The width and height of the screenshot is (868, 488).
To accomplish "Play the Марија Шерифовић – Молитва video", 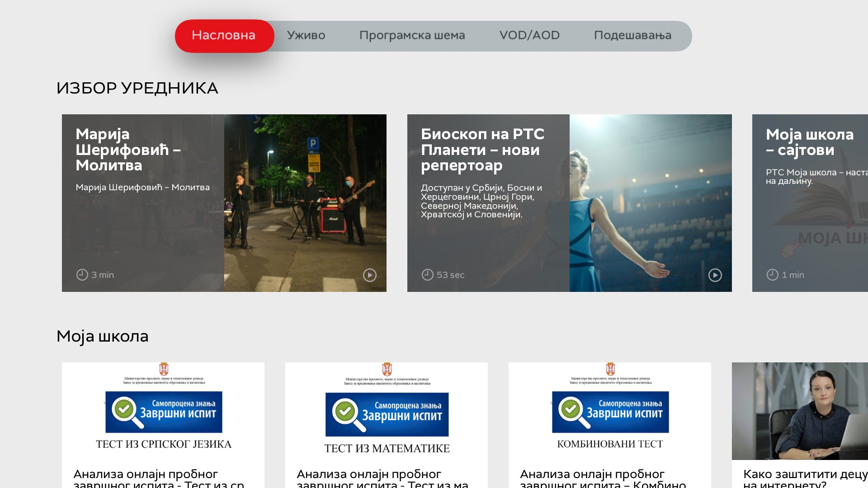I will [370, 275].
